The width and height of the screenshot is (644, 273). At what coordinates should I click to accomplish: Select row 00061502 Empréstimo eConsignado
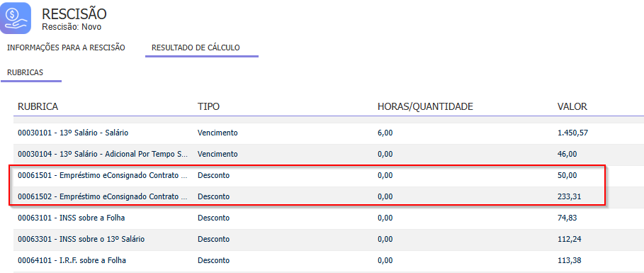coord(329,197)
